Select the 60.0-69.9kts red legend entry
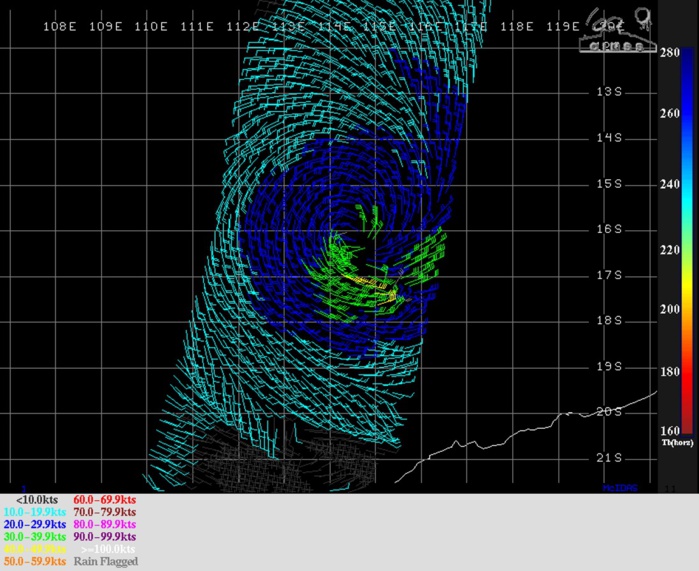The image size is (699, 571). pyautogui.click(x=105, y=499)
